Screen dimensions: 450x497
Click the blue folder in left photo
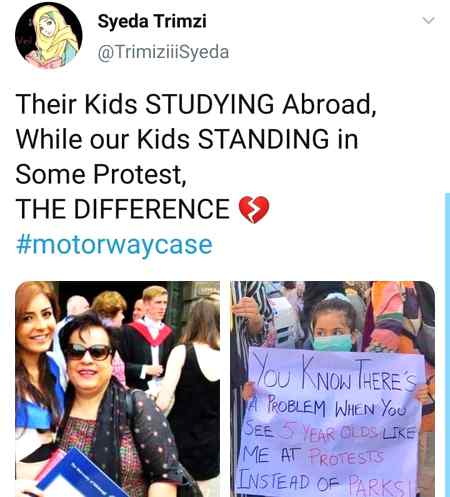click(x=78, y=475)
